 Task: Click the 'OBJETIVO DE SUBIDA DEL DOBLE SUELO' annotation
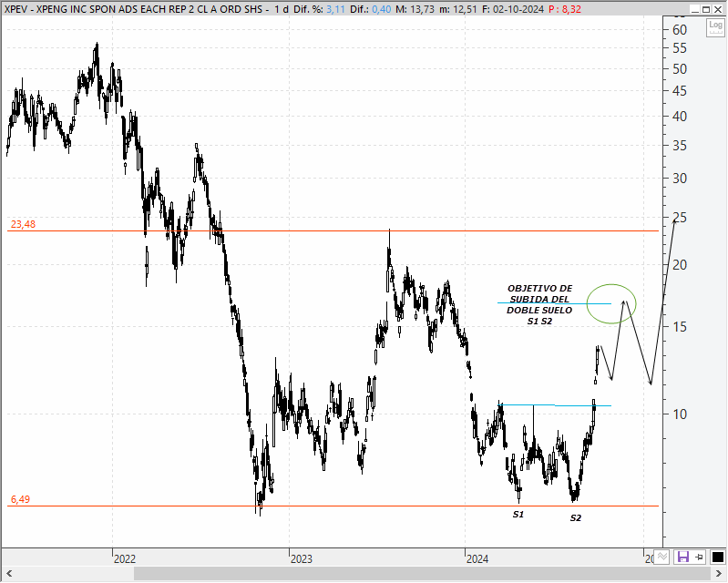[539, 304]
